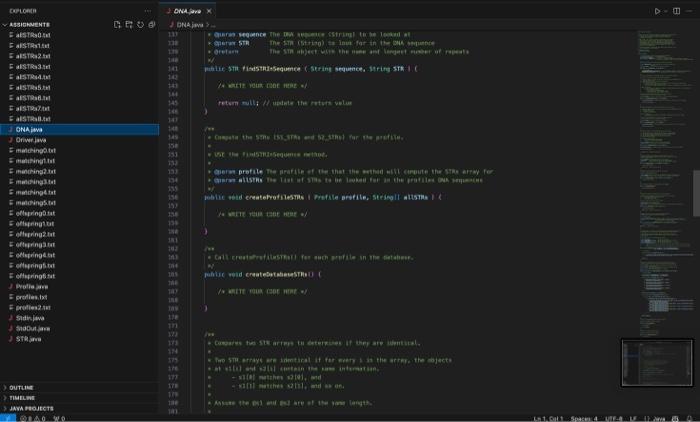Click the New Folder icon in Explorer

129,25
